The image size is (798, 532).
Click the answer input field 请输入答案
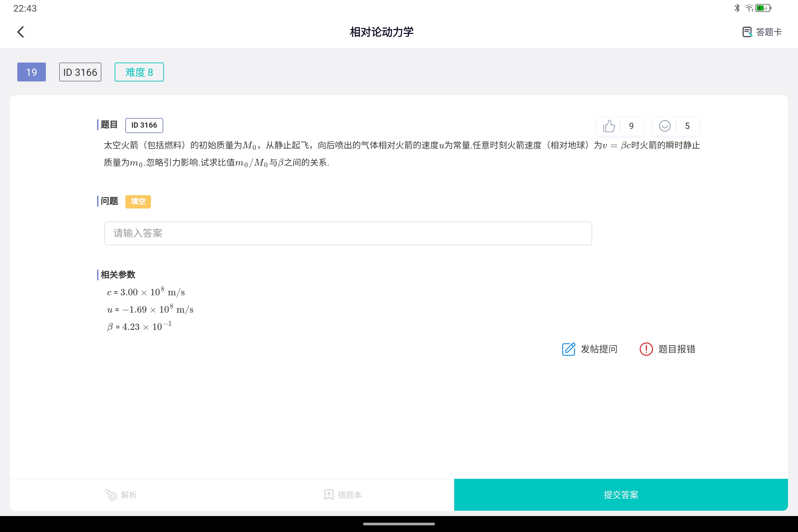click(x=348, y=233)
